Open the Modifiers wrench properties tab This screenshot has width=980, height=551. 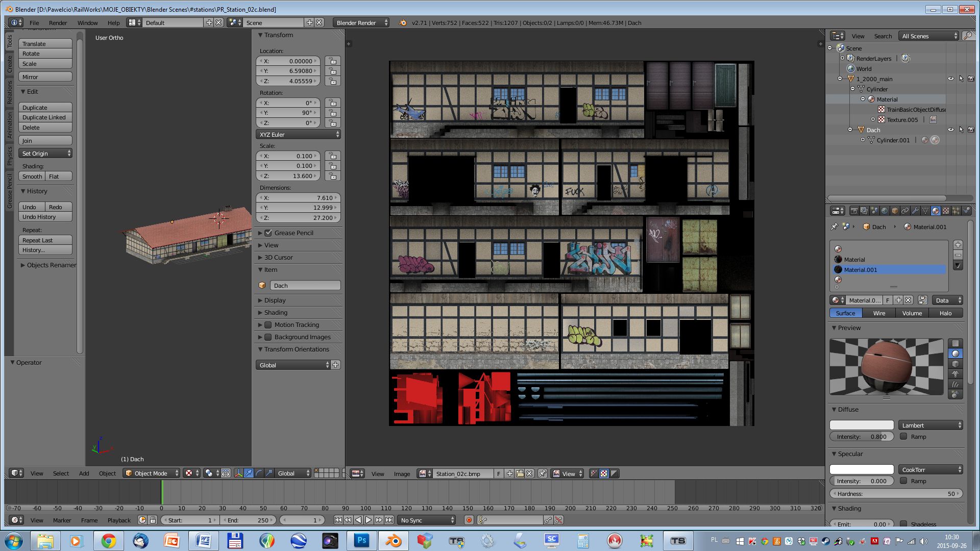(915, 211)
